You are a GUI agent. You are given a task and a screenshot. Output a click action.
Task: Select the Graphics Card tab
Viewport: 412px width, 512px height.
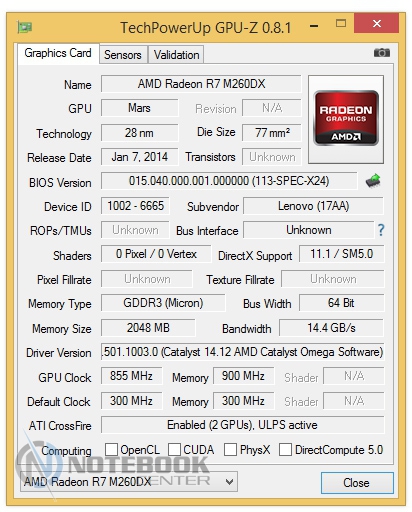58,53
